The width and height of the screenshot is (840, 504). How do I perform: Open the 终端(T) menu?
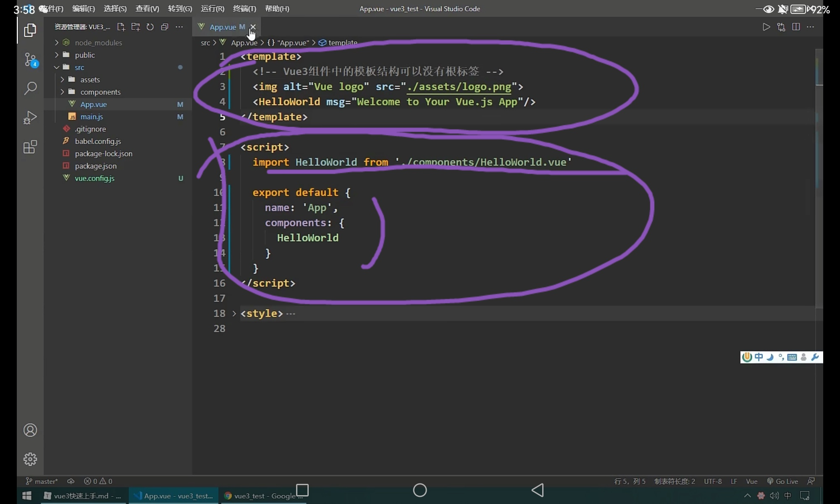[244, 9]
